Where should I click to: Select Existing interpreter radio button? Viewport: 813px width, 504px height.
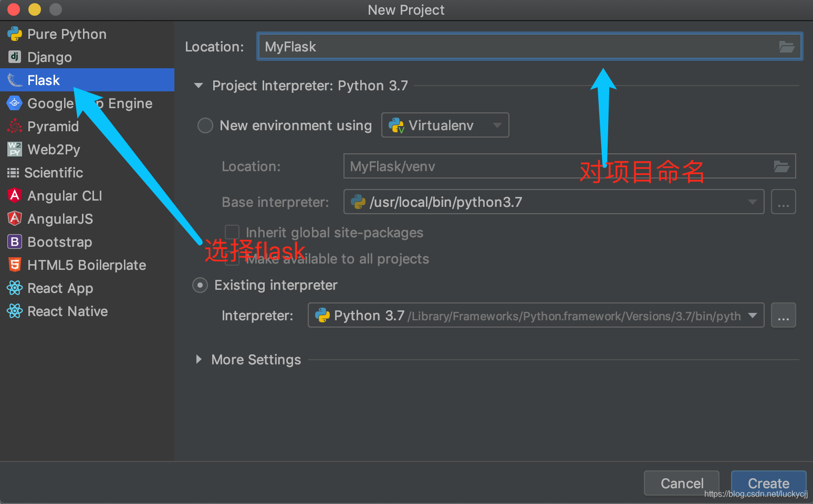(x=200, y=285)
